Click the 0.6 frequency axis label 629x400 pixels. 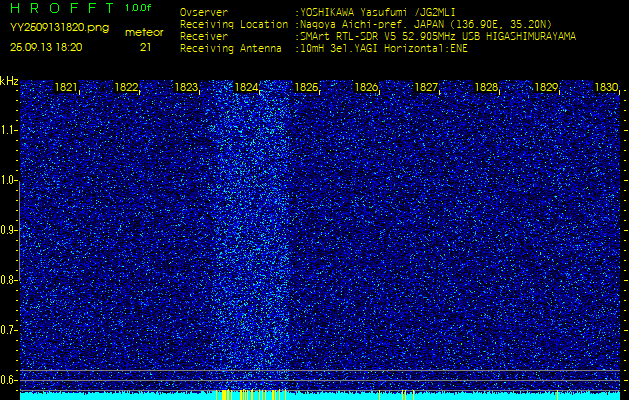click(x=8, y=380)
